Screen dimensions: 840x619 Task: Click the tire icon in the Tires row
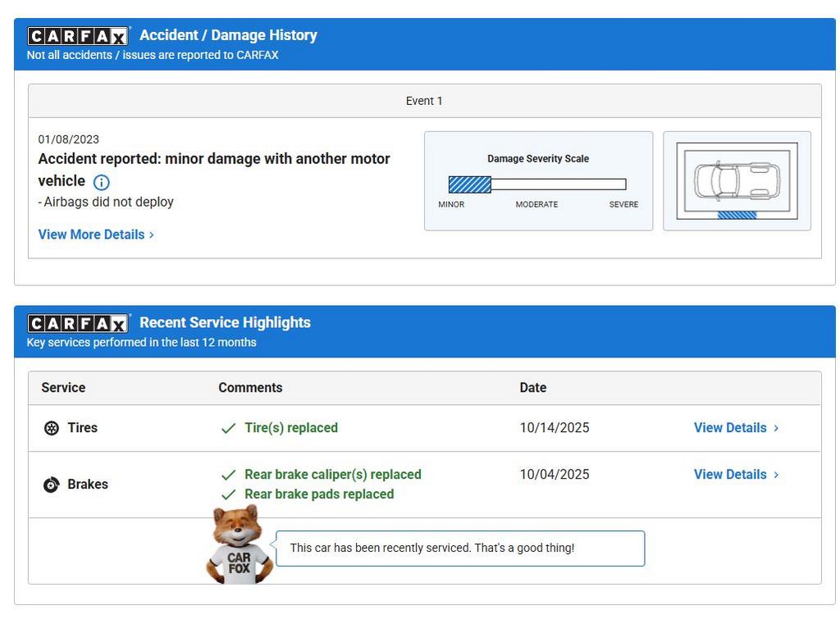(52, 428)
